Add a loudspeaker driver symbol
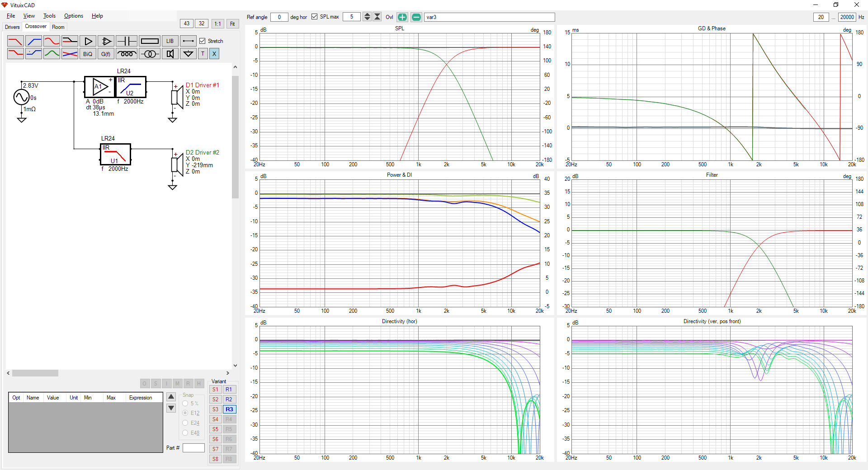 pos(170,54)
